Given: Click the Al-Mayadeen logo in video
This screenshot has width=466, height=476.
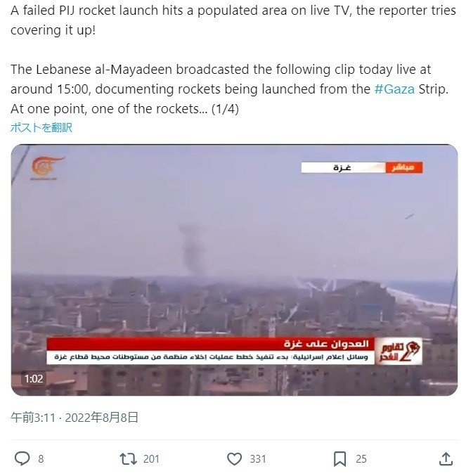Looking at the screenshot, I should click(46, 167).
